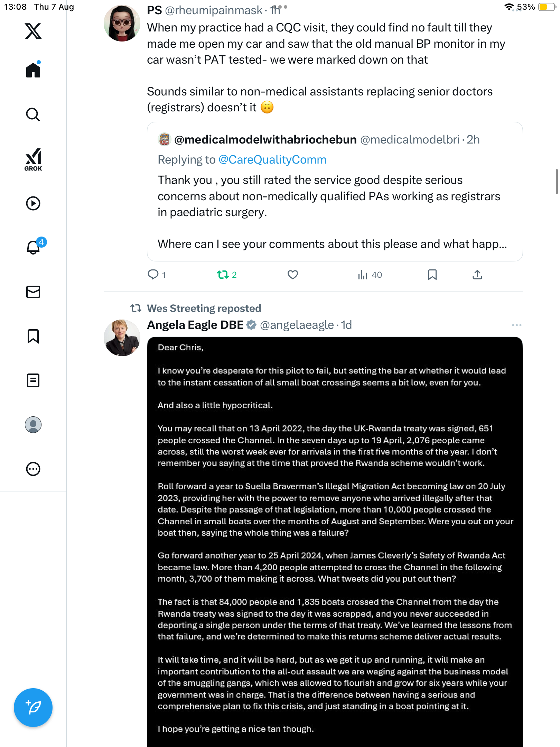The image size is (560, 747).
Task: Open your profile avatar in sidebar
Action: pyautogui.click(x=33, y=425)
